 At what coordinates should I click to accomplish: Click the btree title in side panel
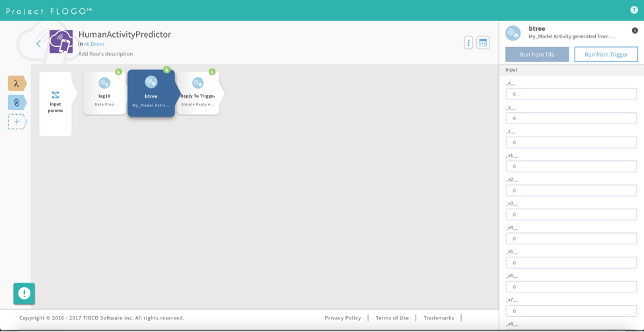point(537,29)
